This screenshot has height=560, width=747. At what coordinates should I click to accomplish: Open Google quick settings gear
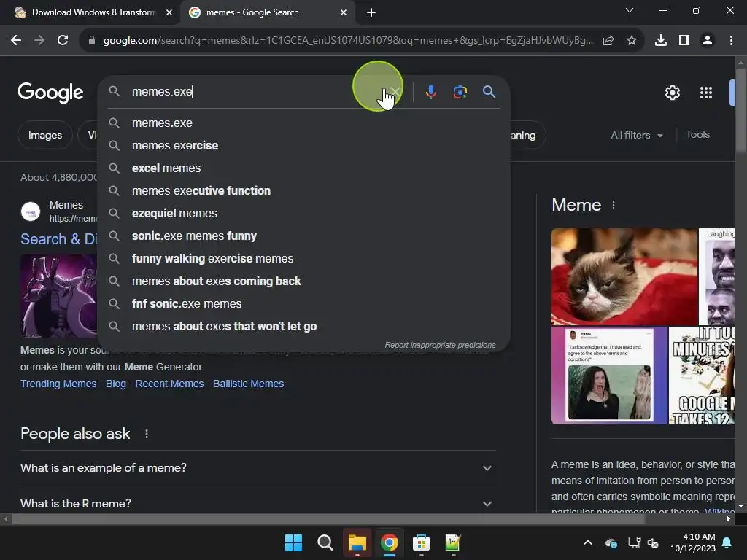tap(672, 93)
